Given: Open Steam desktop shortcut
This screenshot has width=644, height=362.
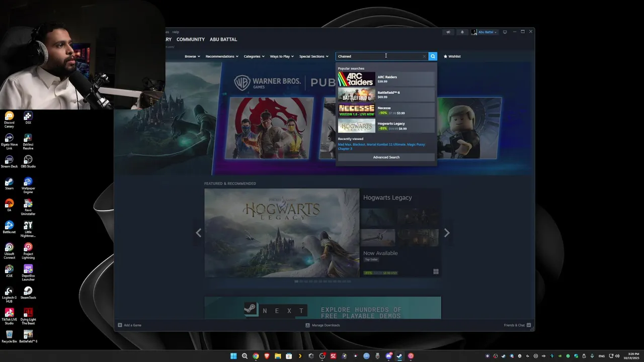Looking at the screenshot, I should tap(9, 184).
